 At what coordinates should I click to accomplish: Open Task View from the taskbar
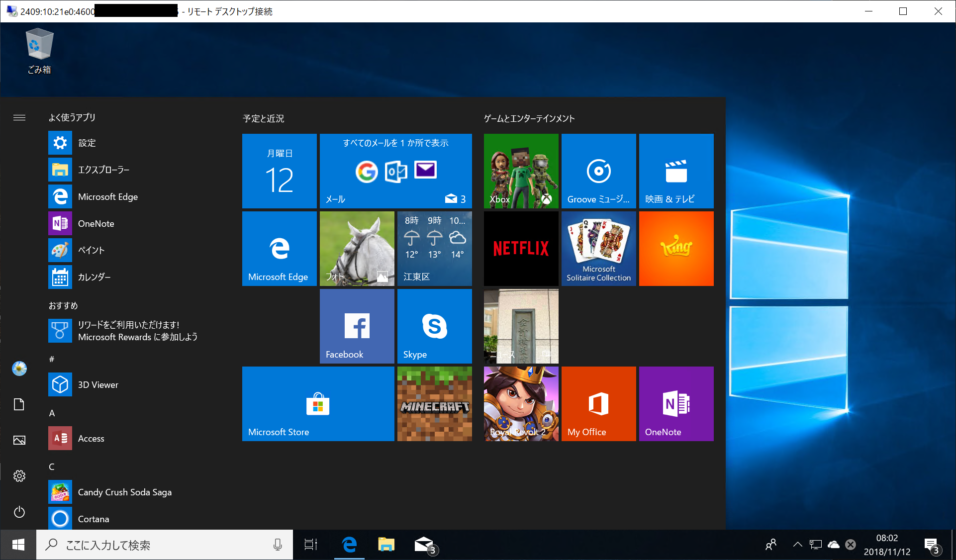[x=311, y=545]
